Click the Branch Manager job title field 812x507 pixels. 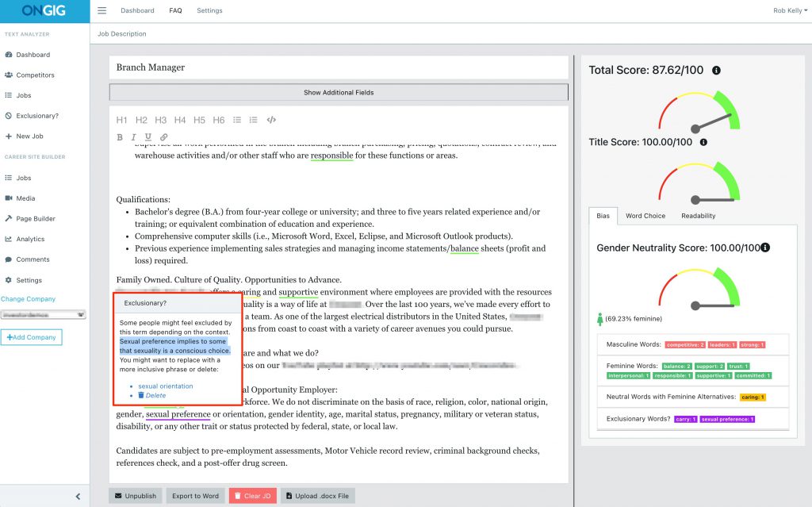point(339,67)
